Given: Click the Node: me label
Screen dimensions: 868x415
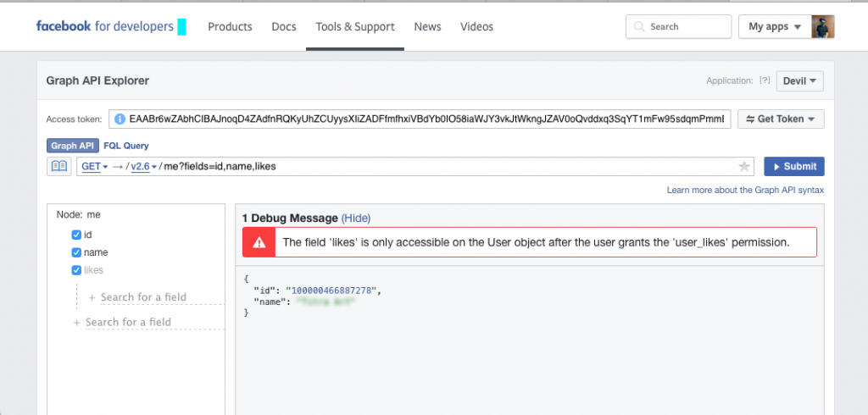Looking at the screenshot, I should tap(79, 214).
